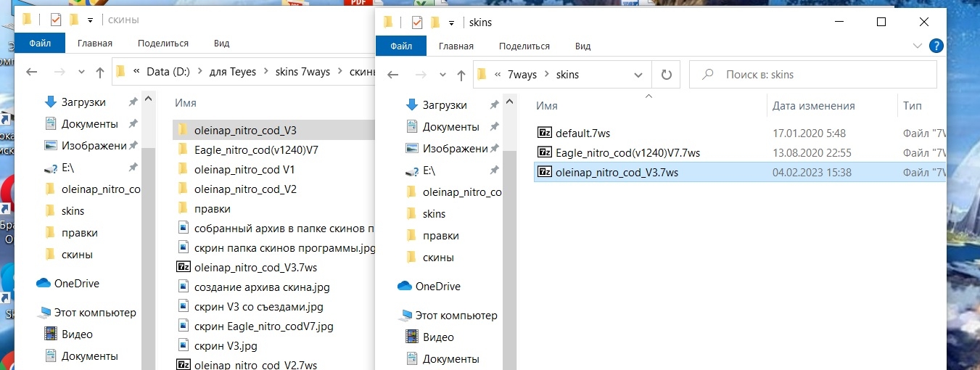Open recent locations dropdown in left window
Image resolution: width=980 pixels, height=370 pixels.
(81, 72)
